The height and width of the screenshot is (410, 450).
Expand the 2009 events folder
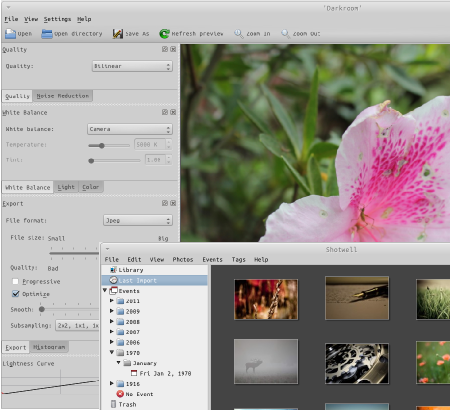point(112,311)
